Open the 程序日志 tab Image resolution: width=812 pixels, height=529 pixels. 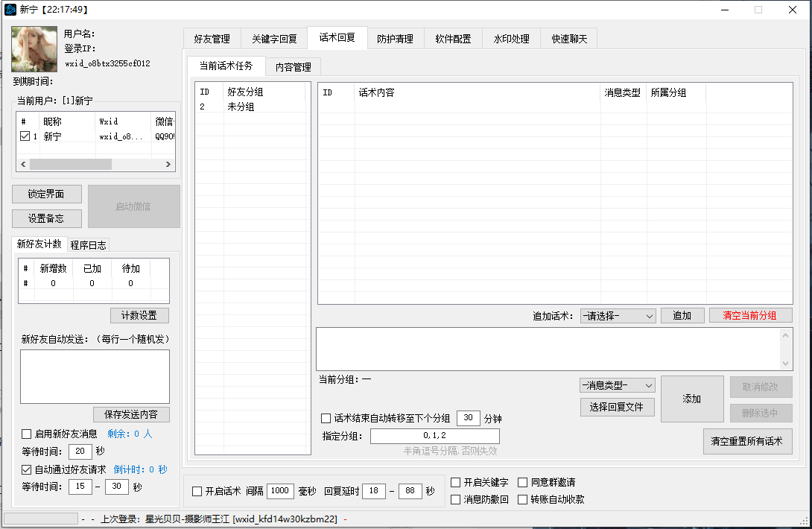[x=88, y=245]
